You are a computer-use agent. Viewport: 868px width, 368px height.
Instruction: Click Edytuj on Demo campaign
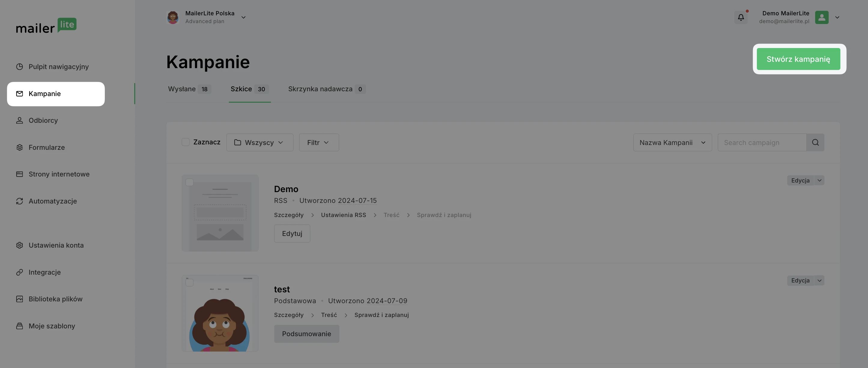click(292, 234)
